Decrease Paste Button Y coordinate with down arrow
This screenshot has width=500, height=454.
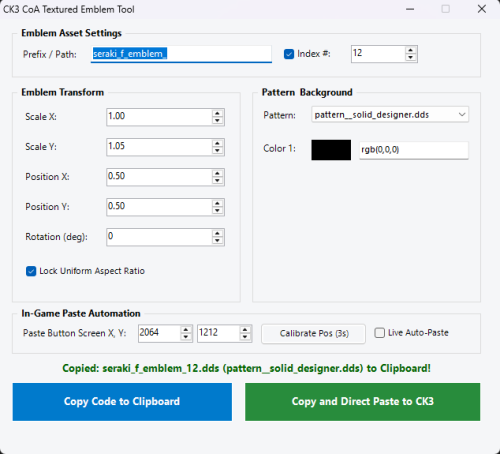coord(245,337)
